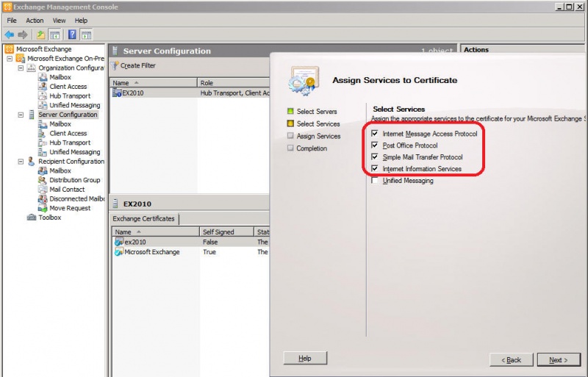Click the blue Help question mark icon
The image size is (588, 377).
[73, 35]
